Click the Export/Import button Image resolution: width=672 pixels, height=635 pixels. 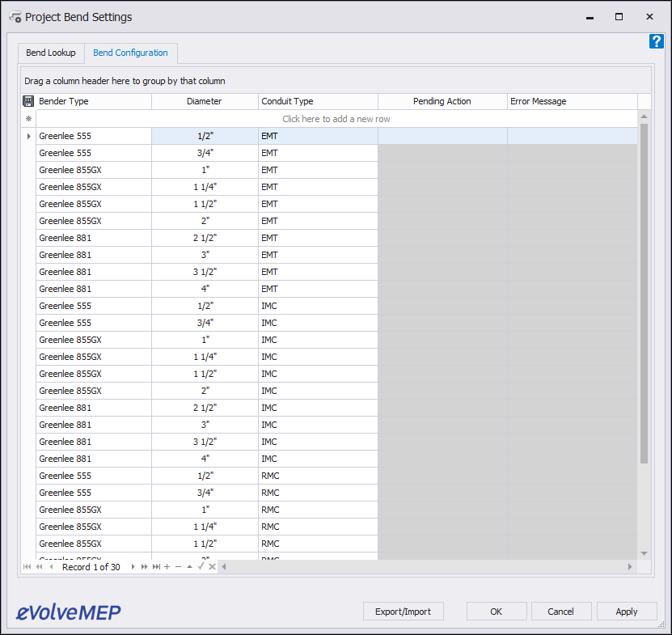404,612
